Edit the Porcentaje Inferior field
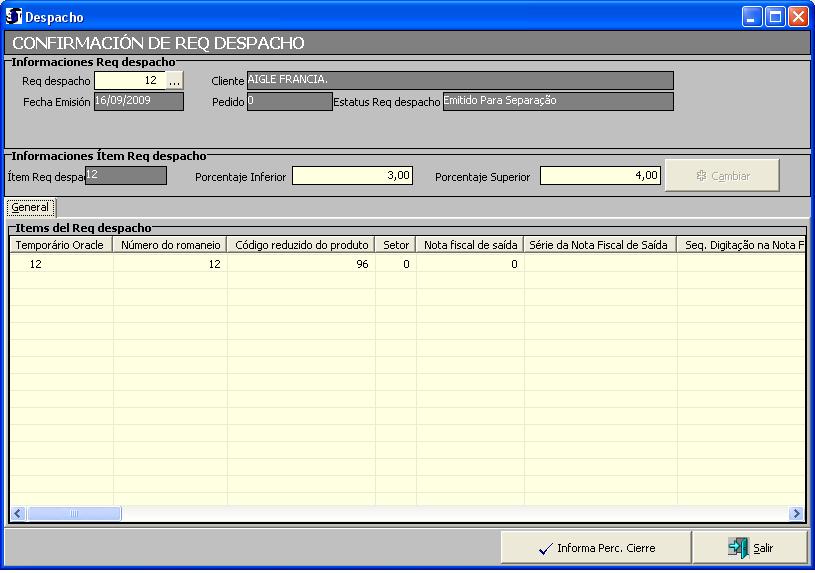This screenshot has width=815, height=573. (352, 176)
